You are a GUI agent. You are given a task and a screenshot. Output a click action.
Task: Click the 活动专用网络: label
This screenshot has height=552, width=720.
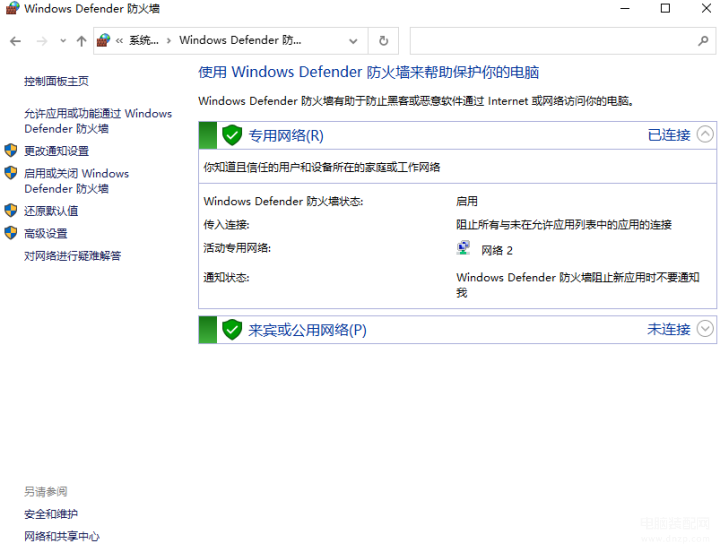click(x=237, y=248)
